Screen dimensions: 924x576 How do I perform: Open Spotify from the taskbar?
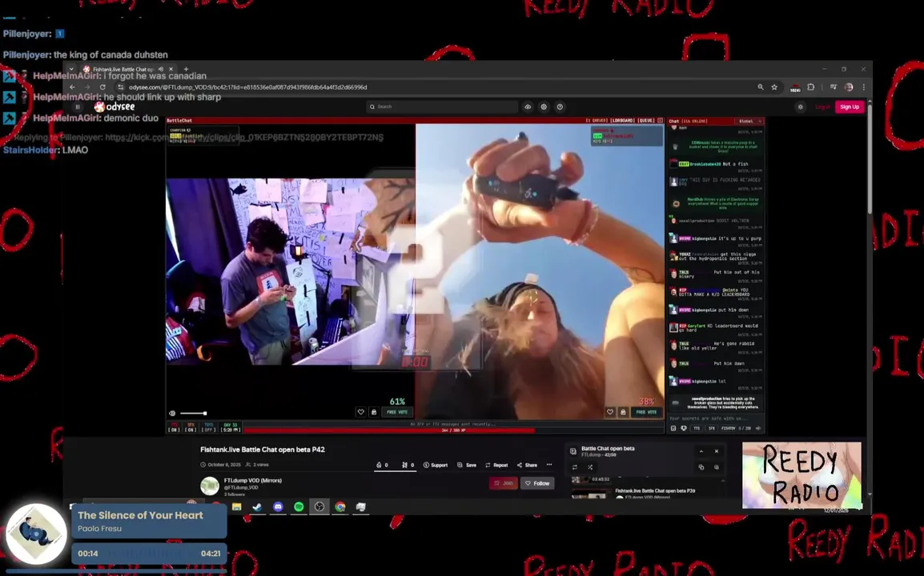point(299,506)
